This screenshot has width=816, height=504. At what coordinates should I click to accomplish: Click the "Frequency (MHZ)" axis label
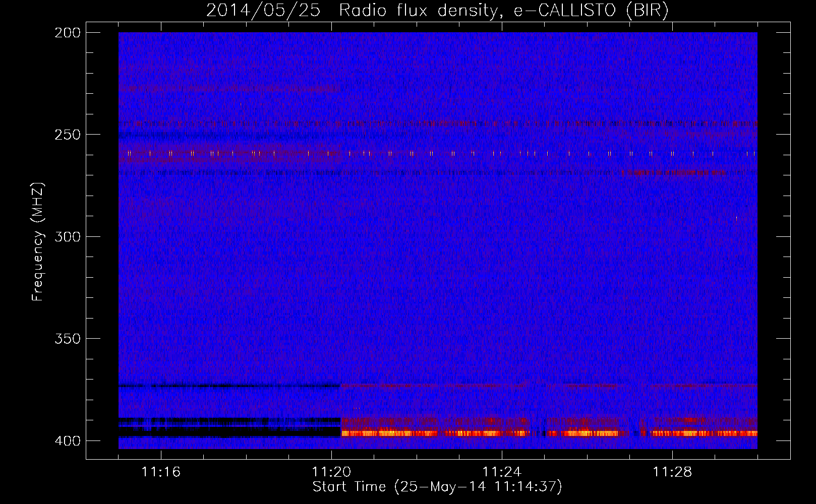click(38, 241)
